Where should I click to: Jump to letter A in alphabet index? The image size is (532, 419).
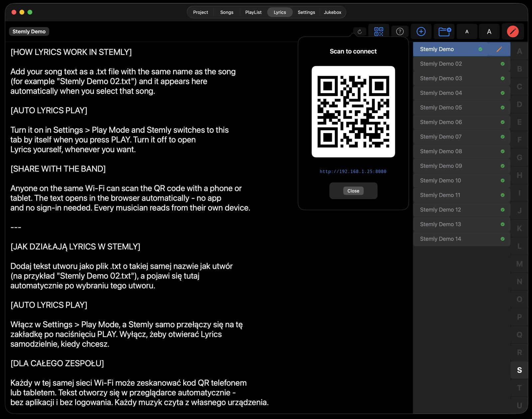[x=519, y=52]
